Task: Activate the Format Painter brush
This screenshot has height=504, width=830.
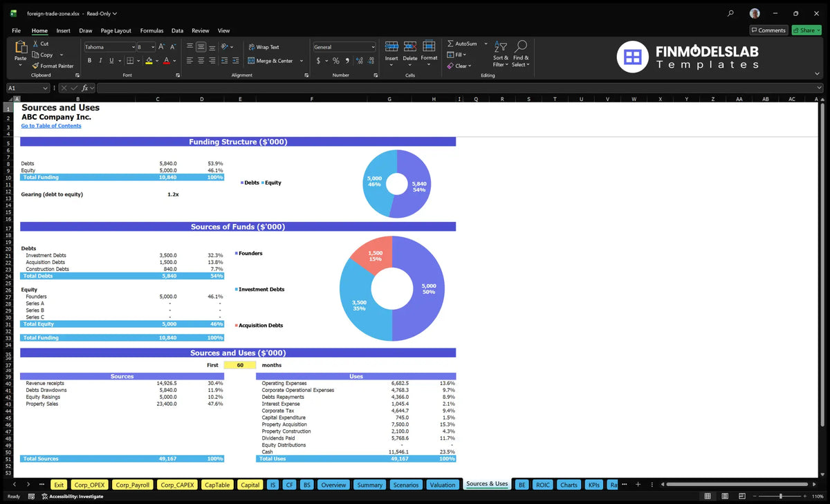Action: point(53,66)
